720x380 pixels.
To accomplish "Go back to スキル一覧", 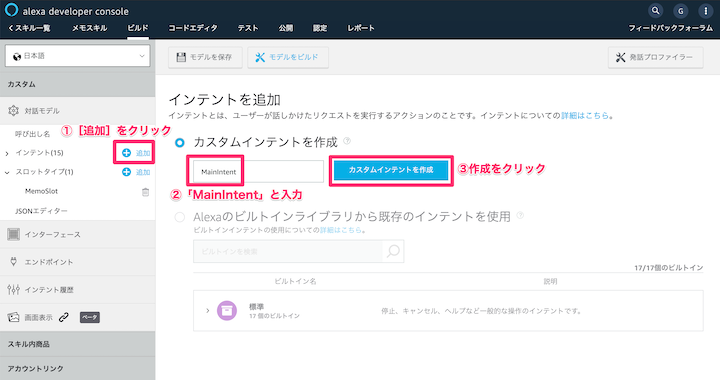I will click(x=29, y=28).
